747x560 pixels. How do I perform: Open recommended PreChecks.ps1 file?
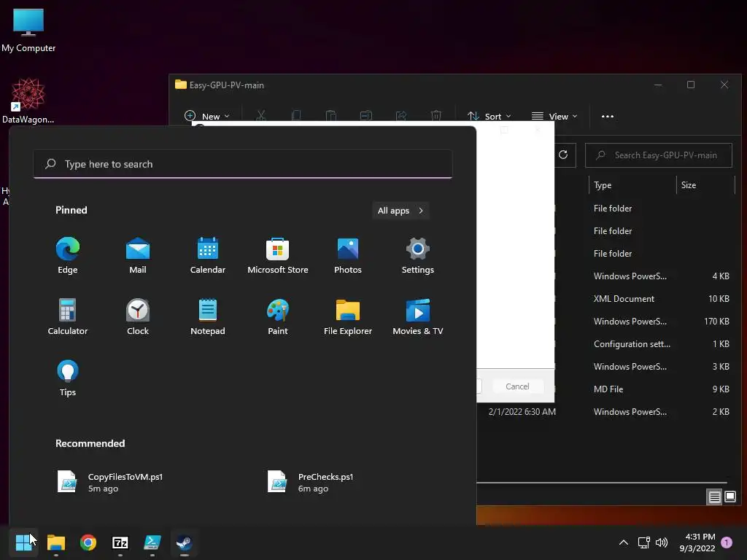coord(312,482)
